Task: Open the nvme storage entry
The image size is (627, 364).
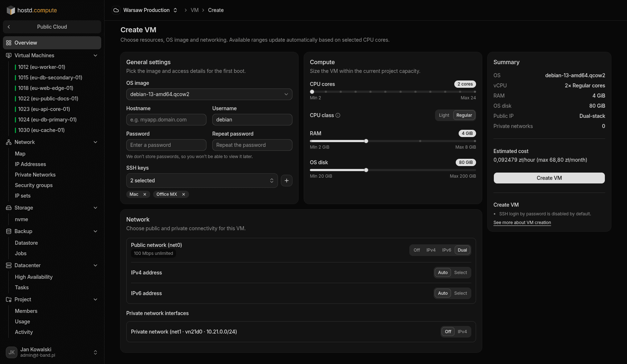Action: pyautogui.click(x=21, y=219)
